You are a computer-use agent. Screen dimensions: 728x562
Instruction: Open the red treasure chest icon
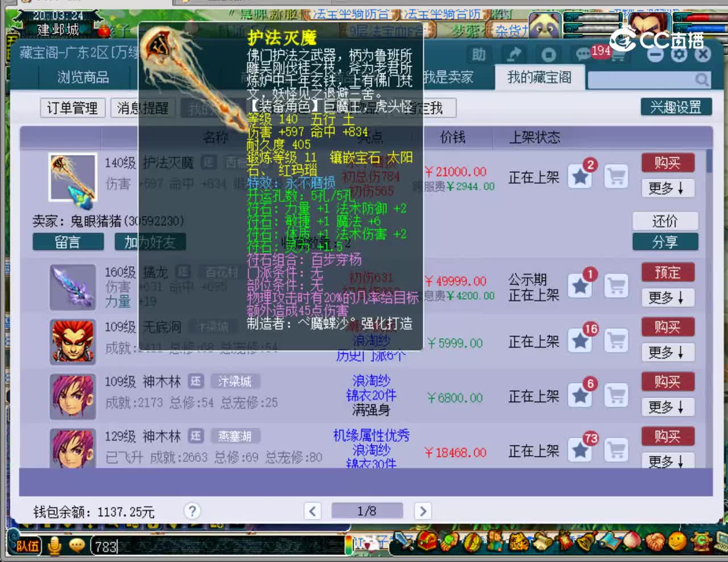pos(428,540)
